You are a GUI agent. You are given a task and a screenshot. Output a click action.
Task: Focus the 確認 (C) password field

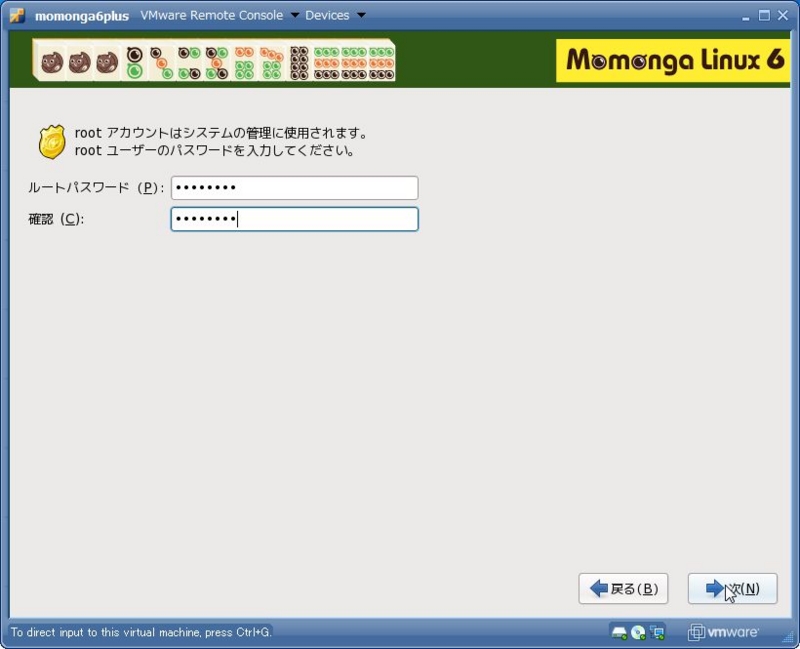(x=294, y=219)
